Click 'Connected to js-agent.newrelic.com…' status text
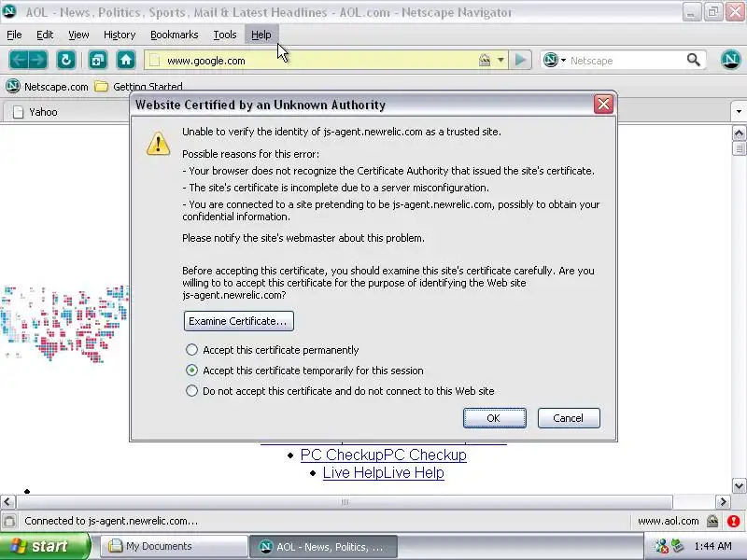Viewport: 747px width, 560px height. (111, 521)
